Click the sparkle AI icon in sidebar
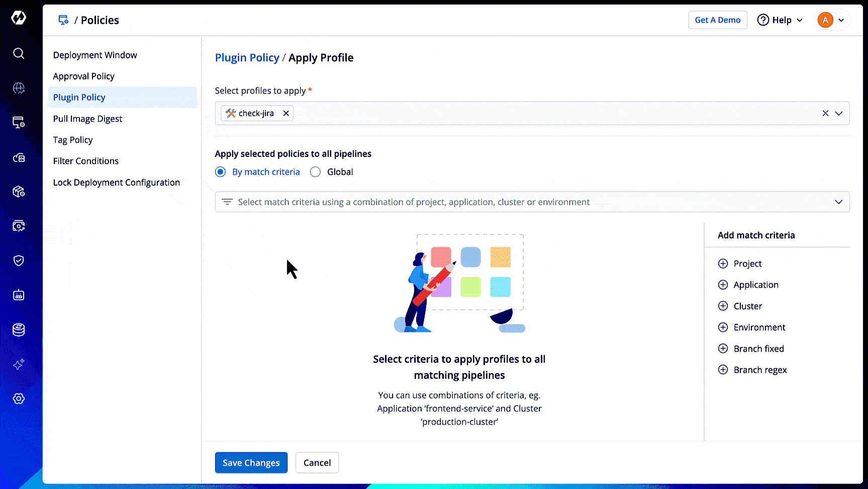This screenshot has width=868, height=489. 19,364
